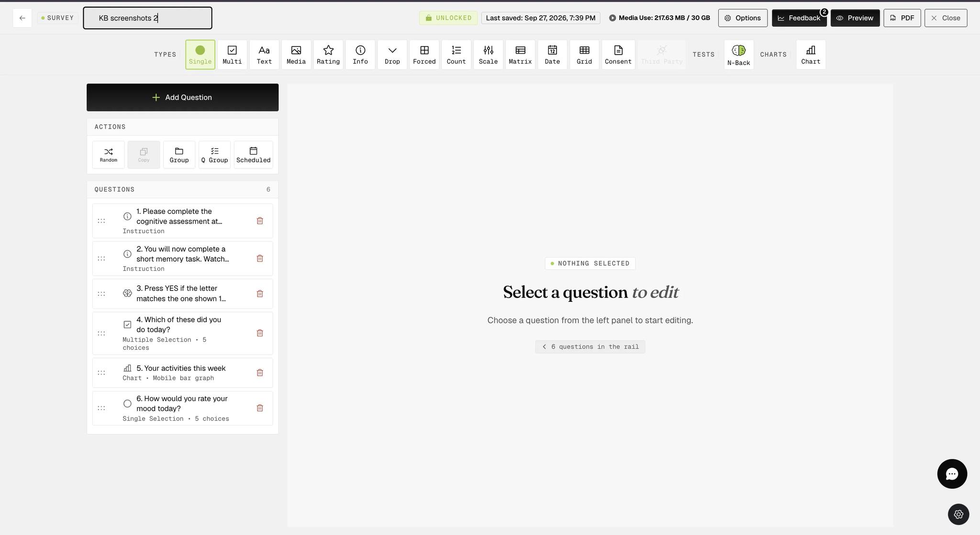Open the Options settings
The height and width of the screenshot is (535, 980).
[743, 18]
